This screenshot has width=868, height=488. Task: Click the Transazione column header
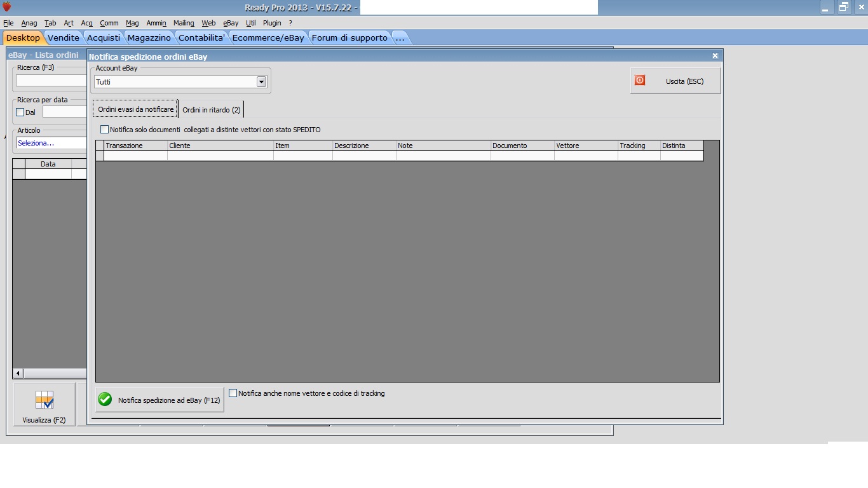pyautogui.click(x=135, y=146)
